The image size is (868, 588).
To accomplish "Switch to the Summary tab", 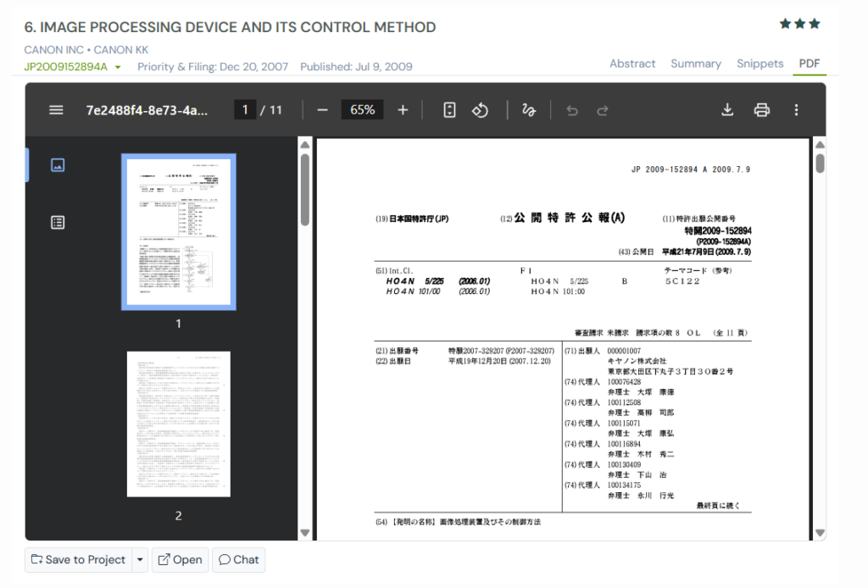I will coord(696,63).
